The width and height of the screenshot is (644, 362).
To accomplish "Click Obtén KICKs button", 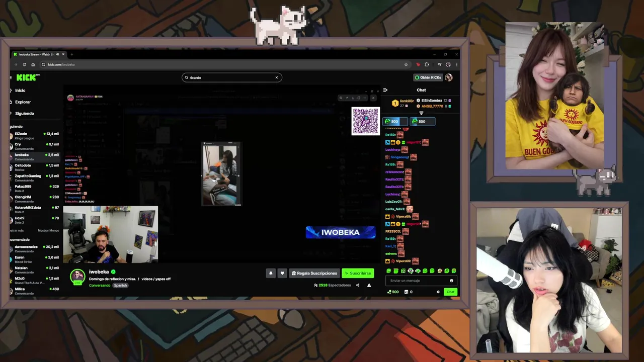I will 428,77.
